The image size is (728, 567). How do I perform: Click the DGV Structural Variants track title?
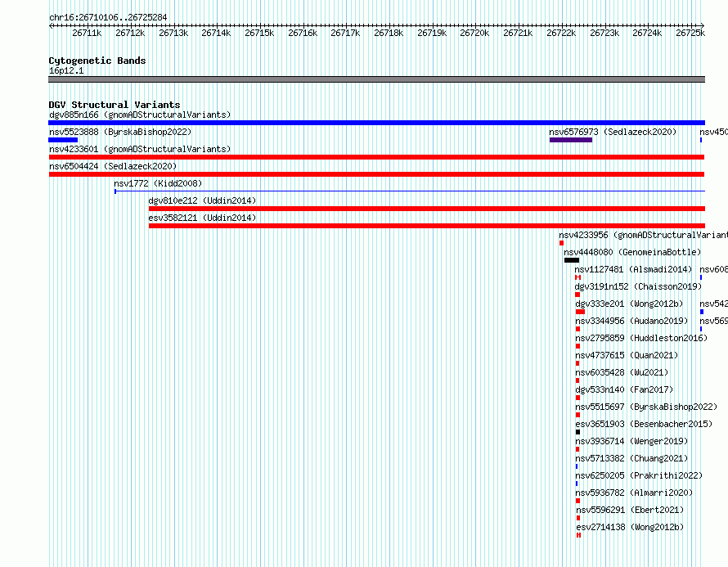click(x=115, y=105)
